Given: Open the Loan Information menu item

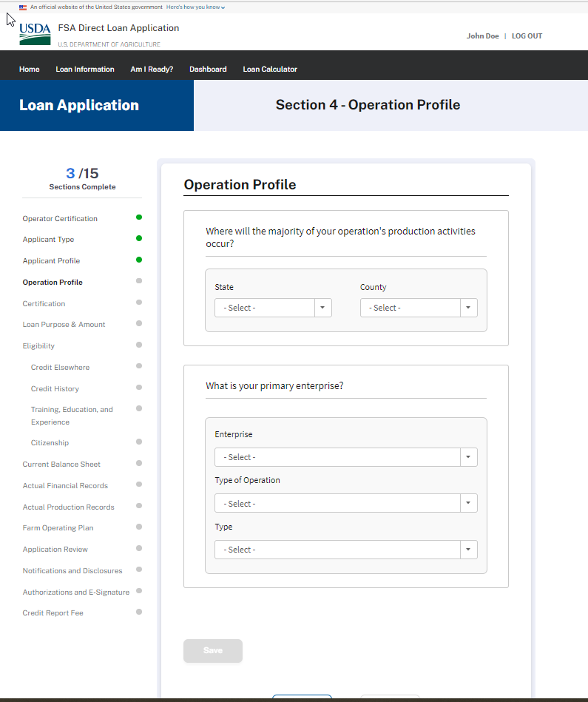Looking at the screenshot, I should click(85, 69).
